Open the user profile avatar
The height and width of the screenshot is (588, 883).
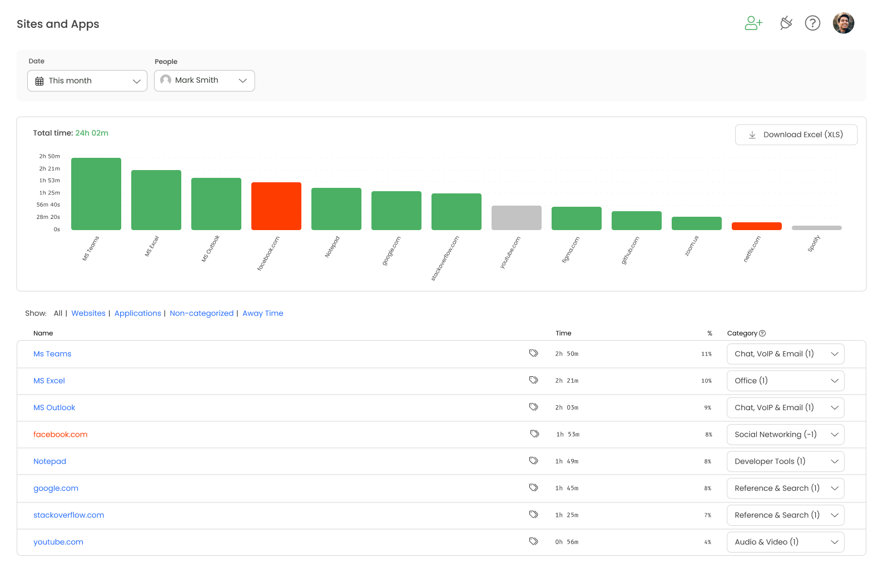click(x=843, y=23)
